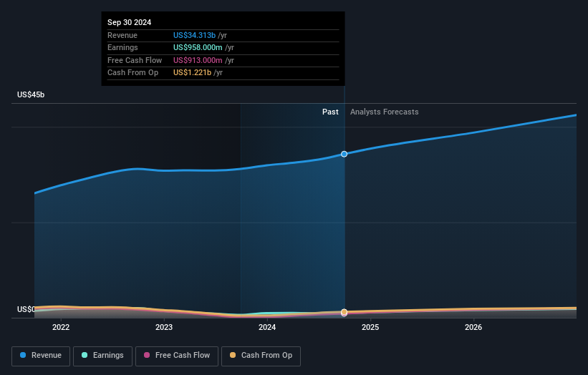Viewport: 588px width, 375px height.
Task: Select the orange cash from op data marker
Action: click(x=344, y=312)
